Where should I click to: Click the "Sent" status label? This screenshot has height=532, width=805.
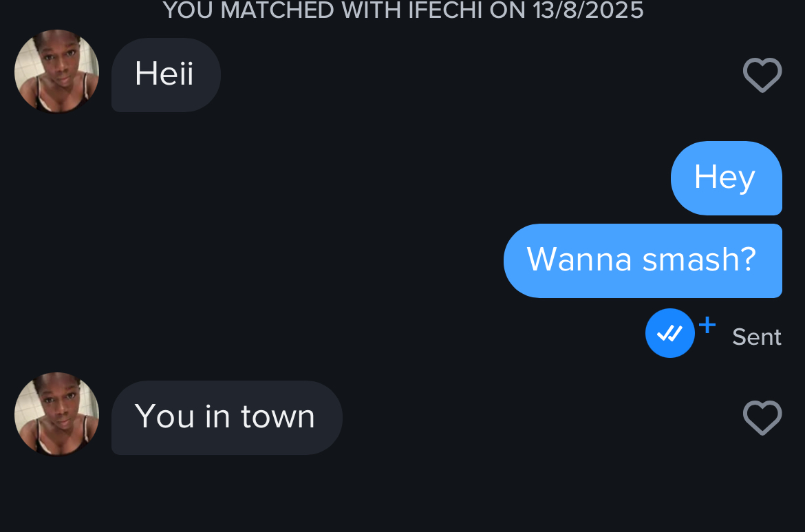point(757,337)
